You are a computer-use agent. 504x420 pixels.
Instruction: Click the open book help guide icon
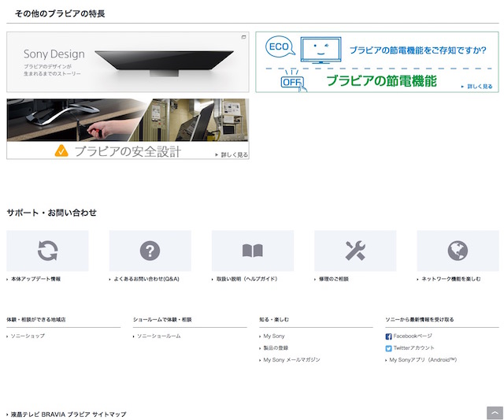[253, 251]
